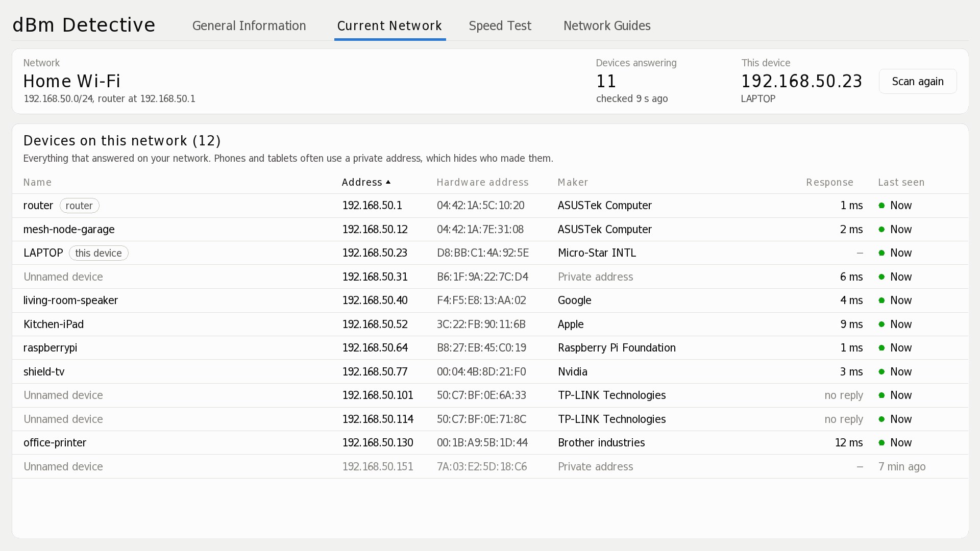The width and height of the screenshot is (980, 551).
Task: Click the Devices answering count 11
Action: click(606, 82)
